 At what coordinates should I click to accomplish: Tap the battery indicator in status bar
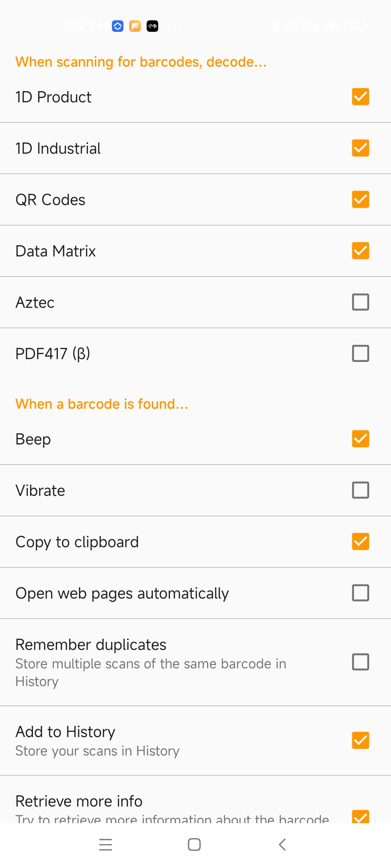tap(356, 26)
